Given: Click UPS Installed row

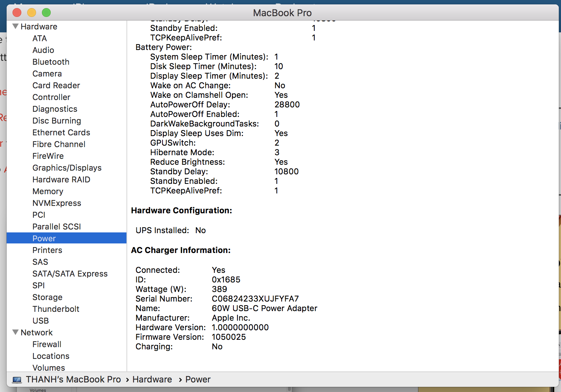Looking at the screenshot, I should point(171,230).
